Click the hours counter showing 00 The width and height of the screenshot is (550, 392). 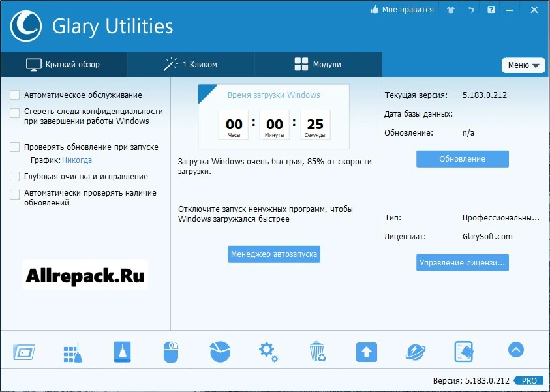[x=234, y=125]
